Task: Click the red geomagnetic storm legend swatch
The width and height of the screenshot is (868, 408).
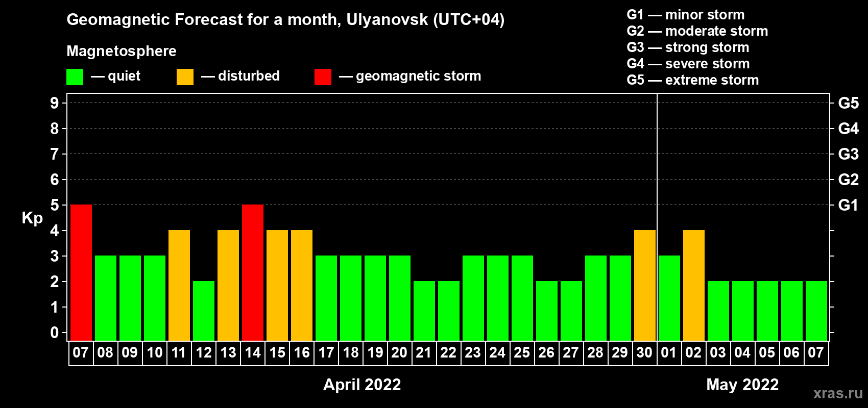Action: (x=323, y=77)
